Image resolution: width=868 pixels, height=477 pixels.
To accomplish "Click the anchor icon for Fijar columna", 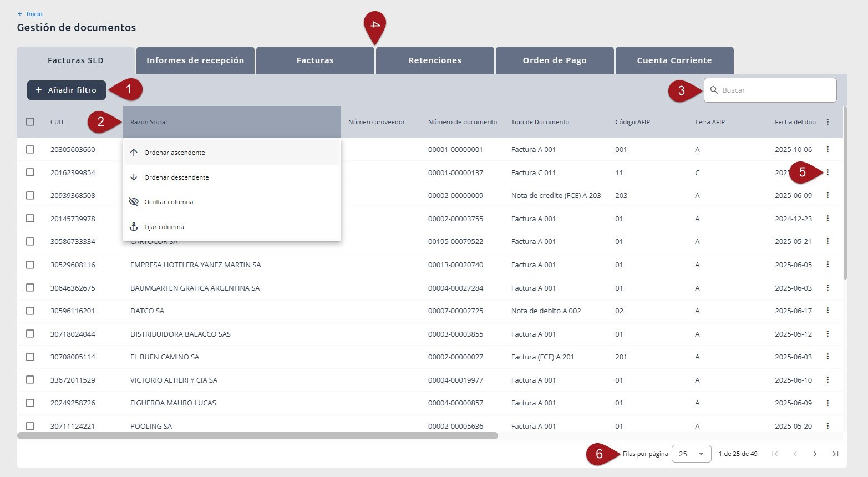I will tap(134, 227).
